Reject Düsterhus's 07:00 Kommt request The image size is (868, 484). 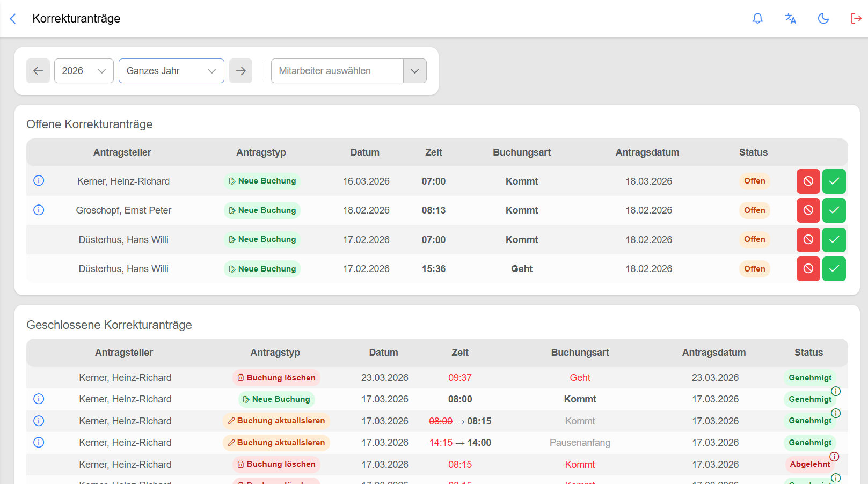tap(808, 240)
